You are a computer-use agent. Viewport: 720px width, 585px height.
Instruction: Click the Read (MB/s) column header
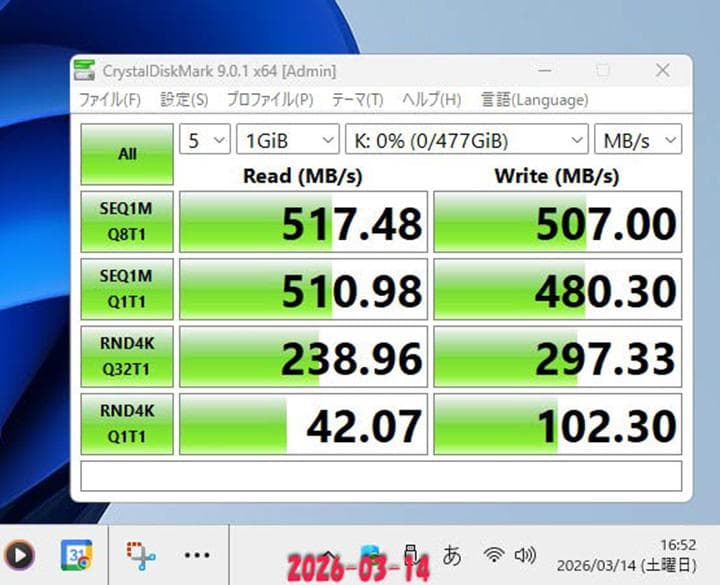click(303, 176)
